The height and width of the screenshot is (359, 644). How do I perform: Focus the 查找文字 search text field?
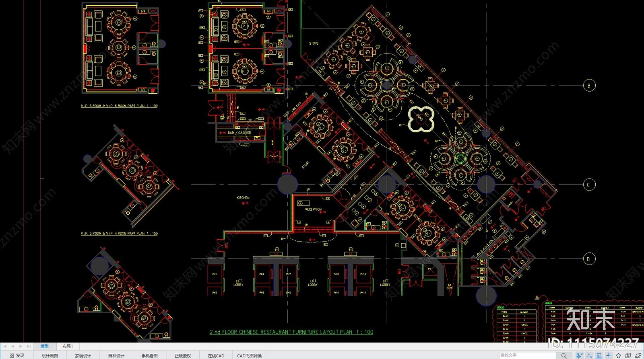(528, 355)
